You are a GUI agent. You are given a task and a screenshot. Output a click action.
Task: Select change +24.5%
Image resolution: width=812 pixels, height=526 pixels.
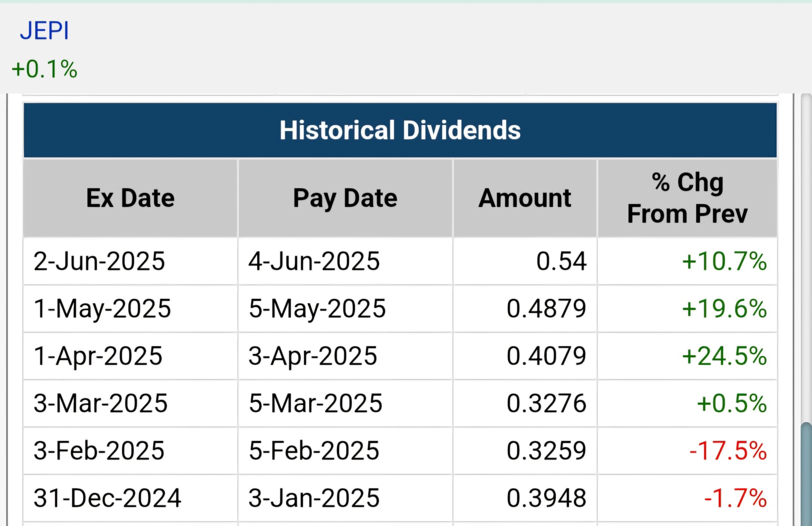tap(724, 356)
